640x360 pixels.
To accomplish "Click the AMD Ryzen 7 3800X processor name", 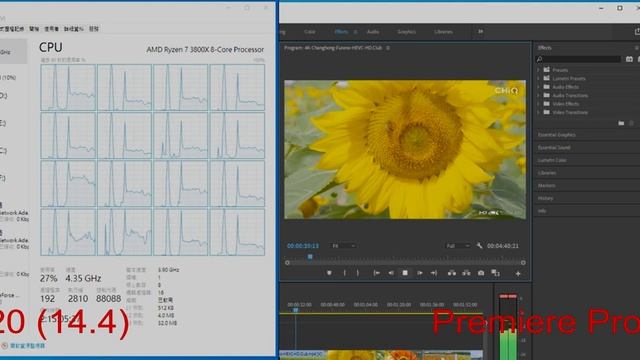I will [x=205, y=49].
